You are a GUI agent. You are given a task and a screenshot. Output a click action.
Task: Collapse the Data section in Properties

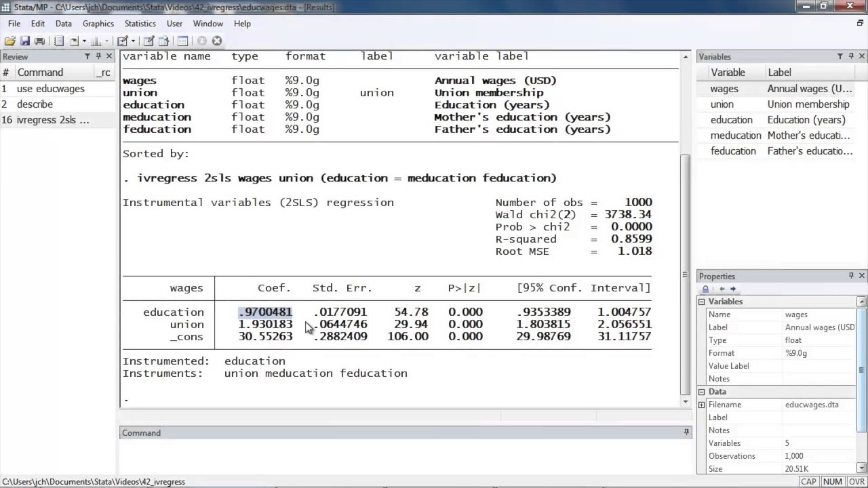[702, 392]
